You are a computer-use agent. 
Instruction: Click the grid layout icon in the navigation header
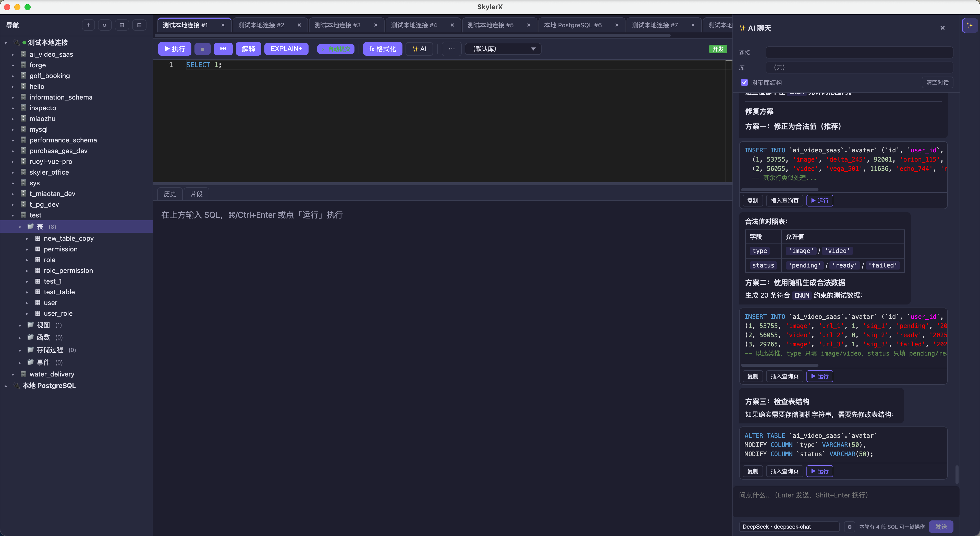tap(122, 25)
